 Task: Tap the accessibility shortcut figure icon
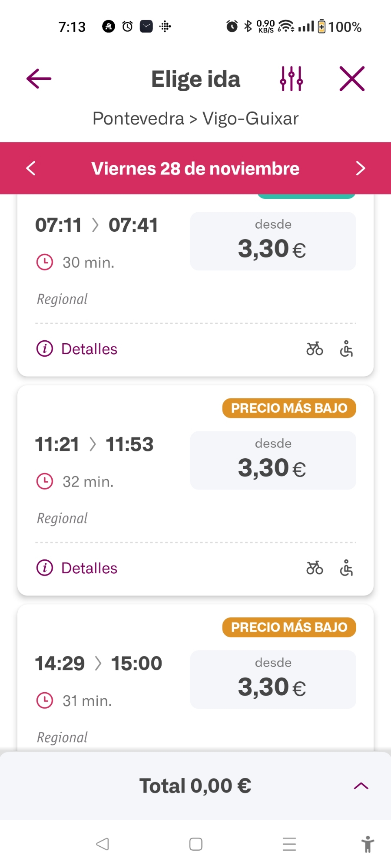368,844
